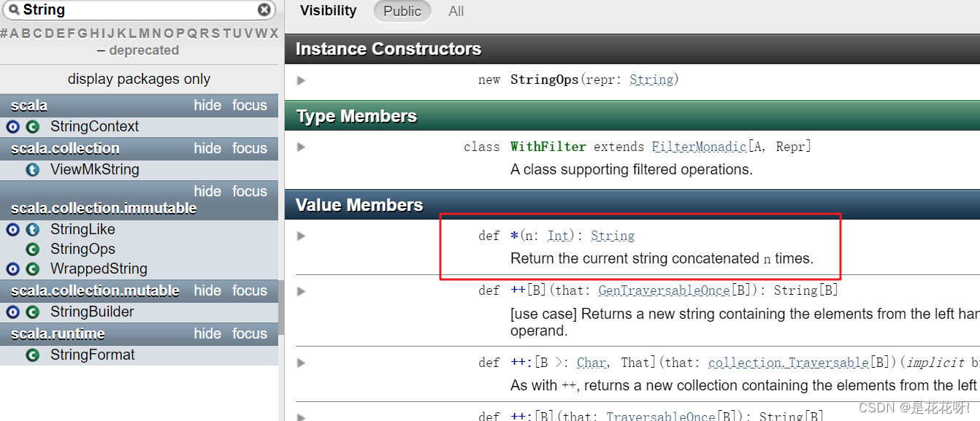Expand the WithFilter class entry
980x421 pixels.
point(301,147)
